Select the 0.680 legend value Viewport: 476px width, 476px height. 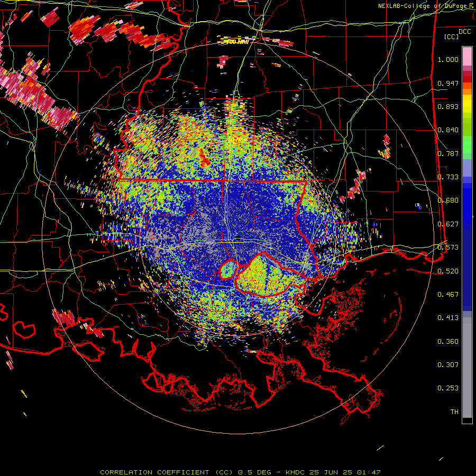448,200
